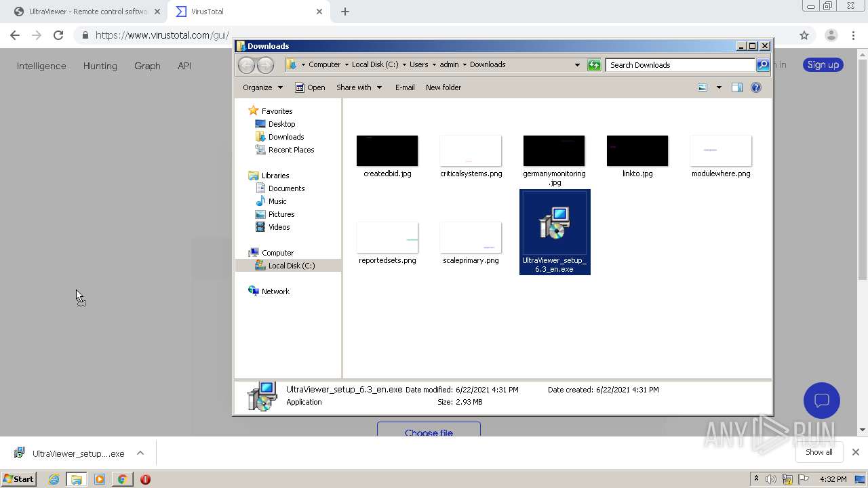Click the Back arrow in Downloads explorer window
The height and width of the screenshot is (488, 868).
click(x=246, y=65)
